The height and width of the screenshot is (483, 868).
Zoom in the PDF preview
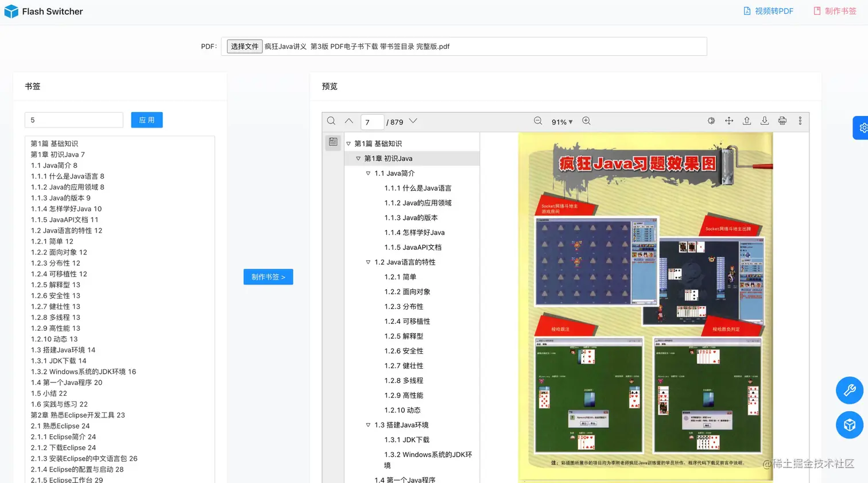(x=586, y=121)
